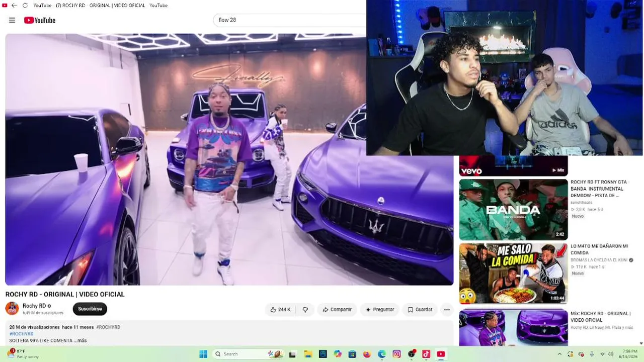The width and height of the screenshot is (644, 362).
Task: Click the taskbar Search box
Action: point(249,354)
